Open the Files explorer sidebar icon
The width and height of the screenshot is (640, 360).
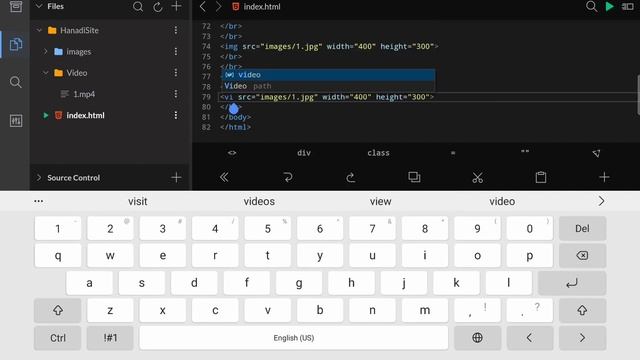(x=16, y=44)
